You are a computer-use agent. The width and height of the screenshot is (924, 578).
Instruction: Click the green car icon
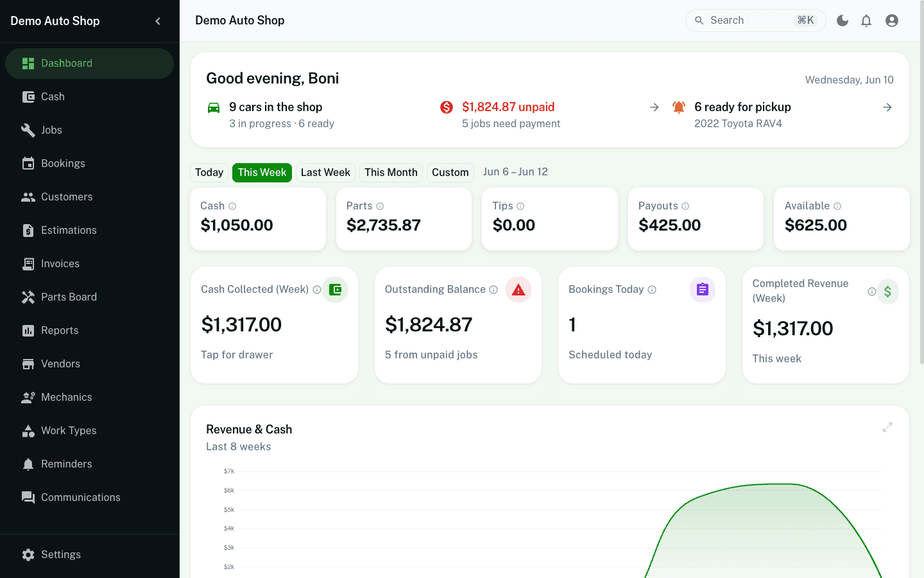pyautogui.click(x=214, y=108)
